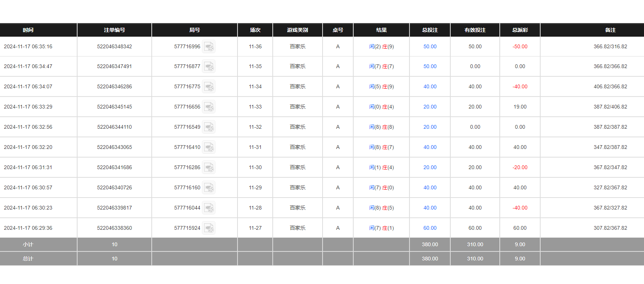Open the video icon for round 577716160
This screenshot has height=284, width=644.
(x=209, y=188)
